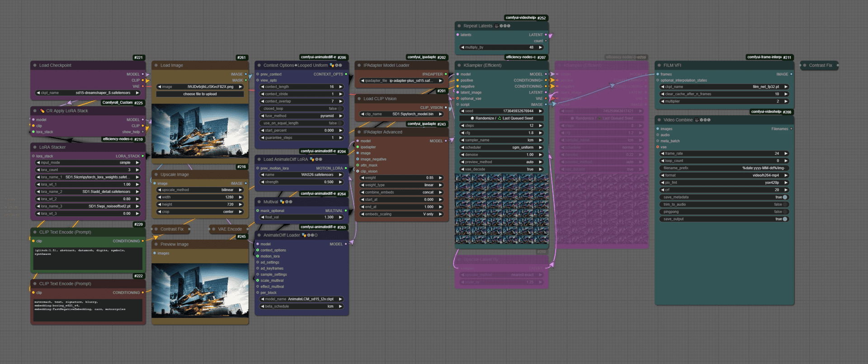868x364 pixels.
Task: Click the Video Combine node collapse dot
Action: pyautogui.click(x=659, y=120)
